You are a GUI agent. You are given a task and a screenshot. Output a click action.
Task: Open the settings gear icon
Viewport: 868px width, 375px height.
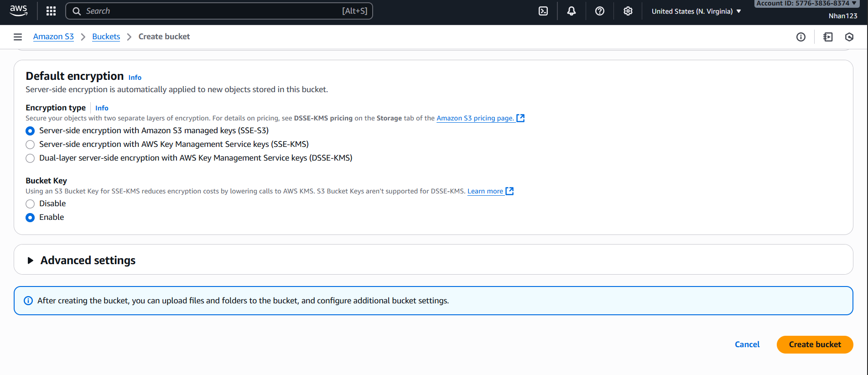[x=628, y=11]
